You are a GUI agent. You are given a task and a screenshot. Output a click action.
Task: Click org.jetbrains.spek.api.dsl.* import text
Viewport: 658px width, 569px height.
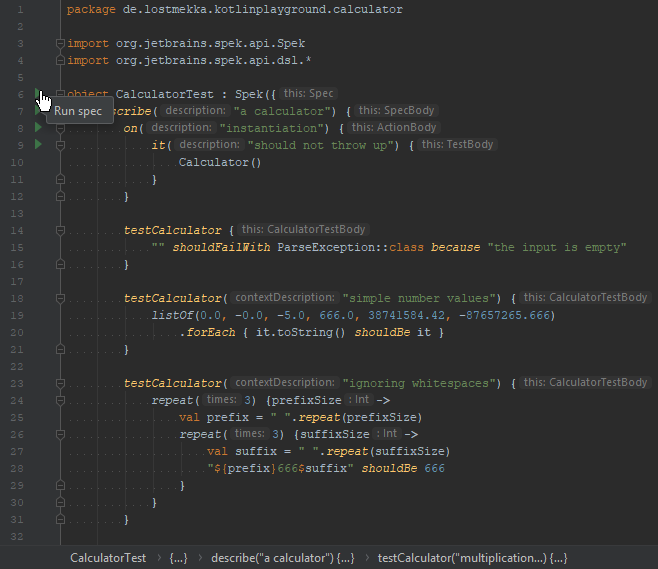[214, 60]
